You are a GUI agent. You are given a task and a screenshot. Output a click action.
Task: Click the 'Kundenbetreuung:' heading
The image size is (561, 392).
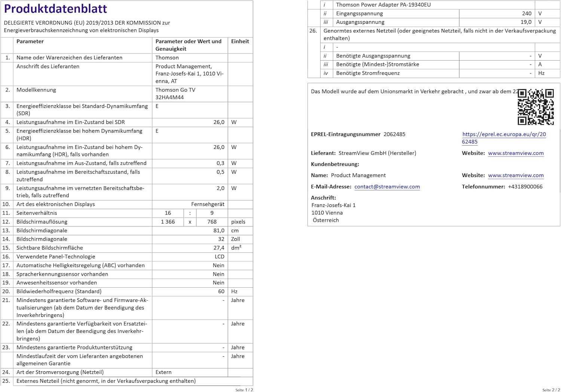click(x=335, y=164)
